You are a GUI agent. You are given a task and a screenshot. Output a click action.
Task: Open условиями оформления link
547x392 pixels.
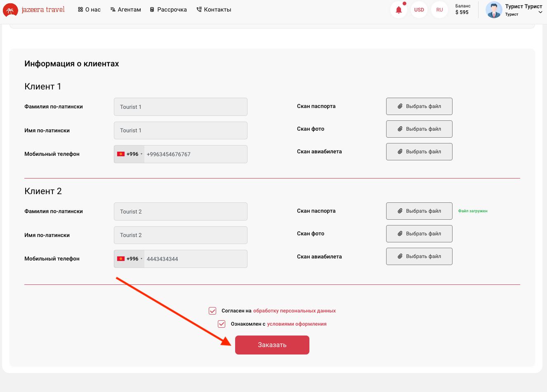click(297, 324)
